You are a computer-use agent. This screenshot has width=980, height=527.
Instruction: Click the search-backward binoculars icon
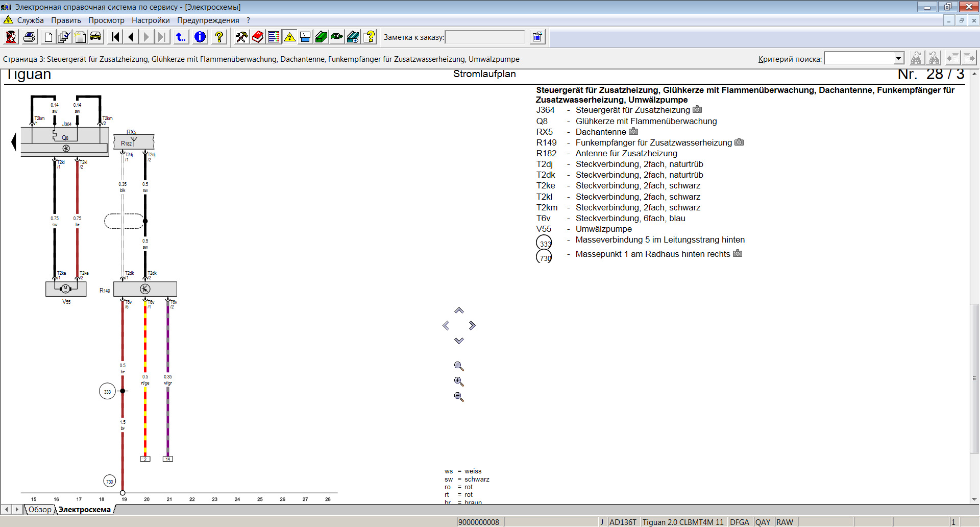(934, 58)
